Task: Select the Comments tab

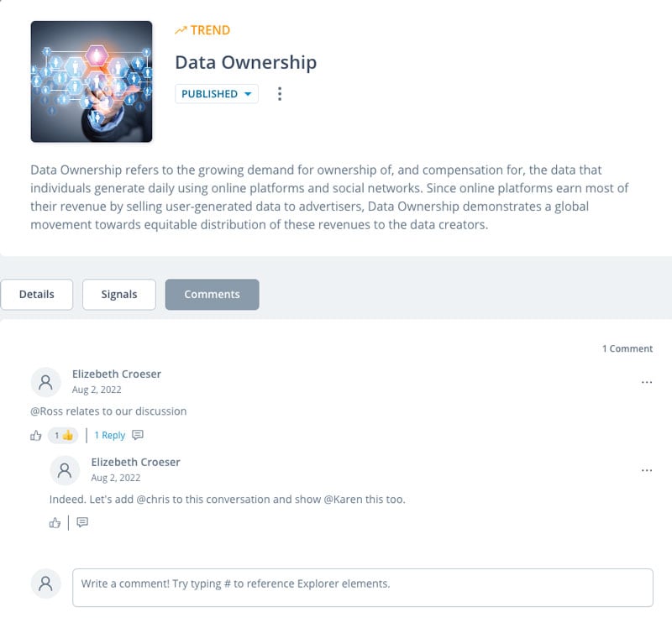Action: tap(212, 295)
